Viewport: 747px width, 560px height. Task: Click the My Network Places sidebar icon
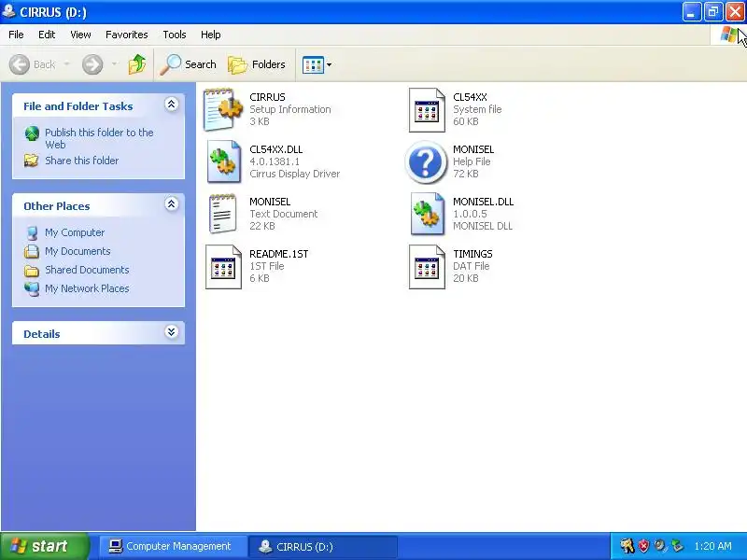(x=32, y=289)
